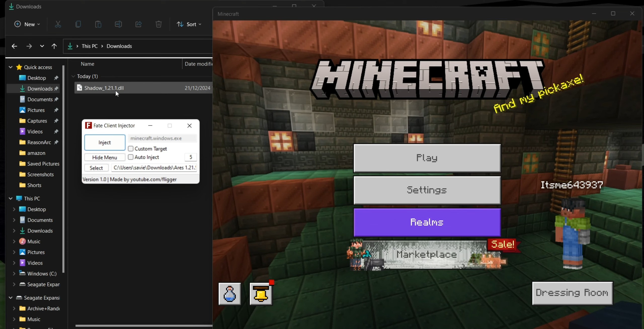The width and height of the screenshot is (644, 329).
Task: Click the Inject button in Fate Client Injector
Action: pos(105,143)
